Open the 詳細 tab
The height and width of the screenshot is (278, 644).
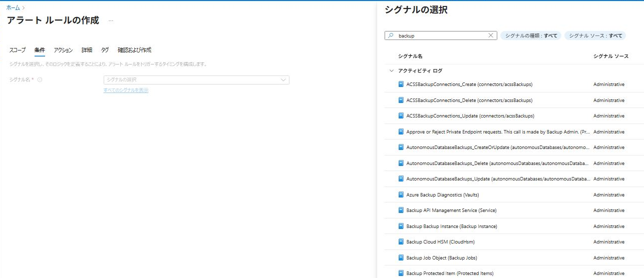87,50
